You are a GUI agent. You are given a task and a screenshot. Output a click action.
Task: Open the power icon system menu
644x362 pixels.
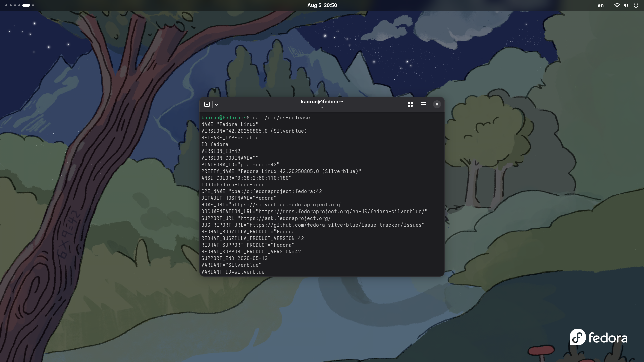click(636, 5)
